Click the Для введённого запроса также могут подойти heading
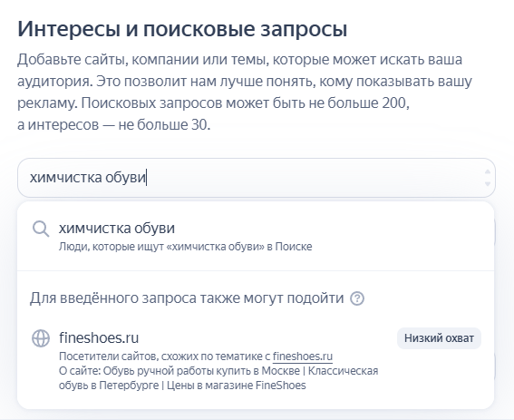 187,298
